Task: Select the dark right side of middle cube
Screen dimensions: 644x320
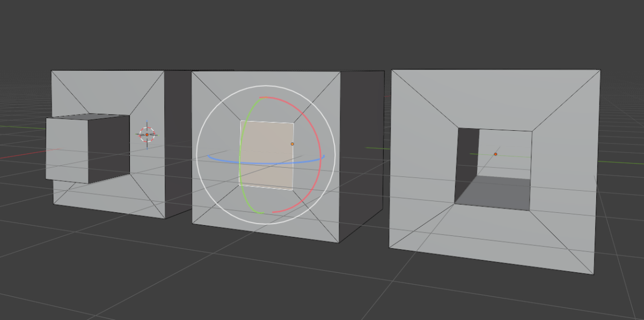Action: (x=362, y=155)
